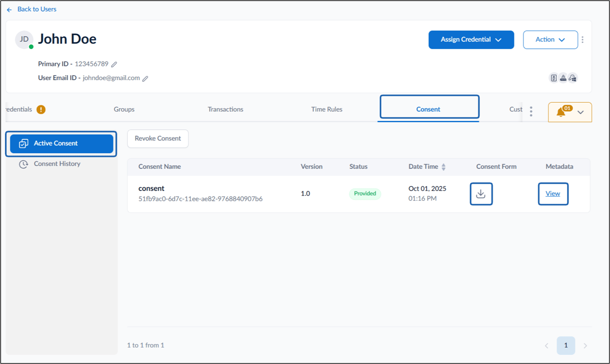Click the password lock credential icon
610x364 pixels.
563,78
